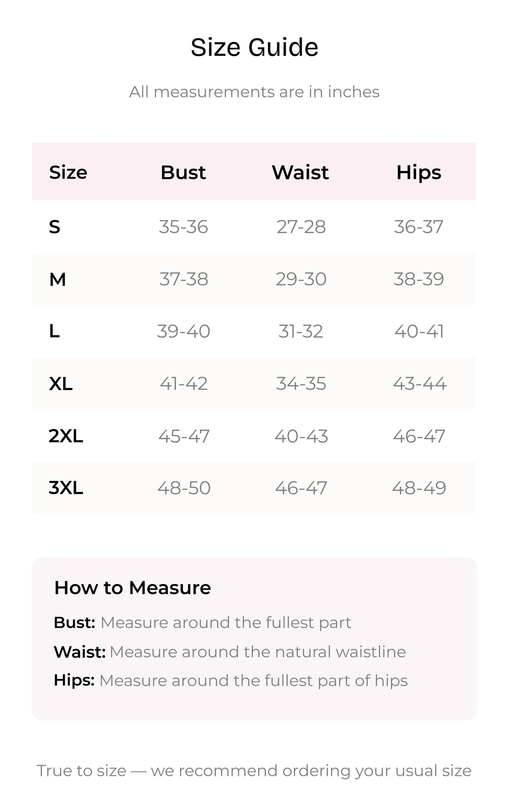Select the S size row label
This screenshot has height=812, width=509.
click(54, 227)
